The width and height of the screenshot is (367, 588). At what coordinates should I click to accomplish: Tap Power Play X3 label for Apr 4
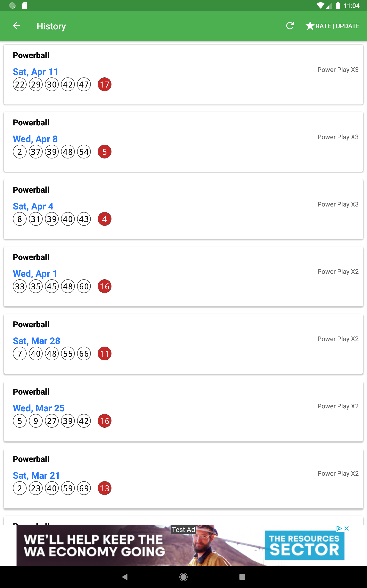click(x=338, y=204)
